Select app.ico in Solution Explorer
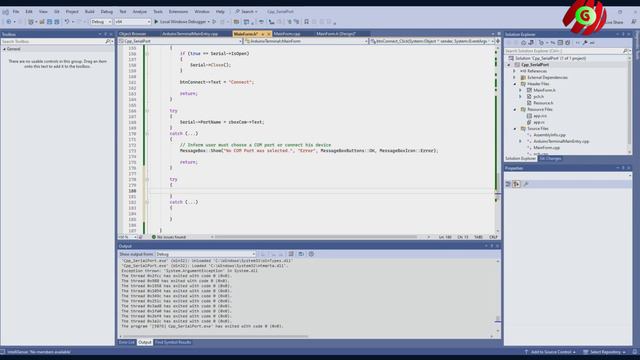640x360 pixels. (540, 116)
